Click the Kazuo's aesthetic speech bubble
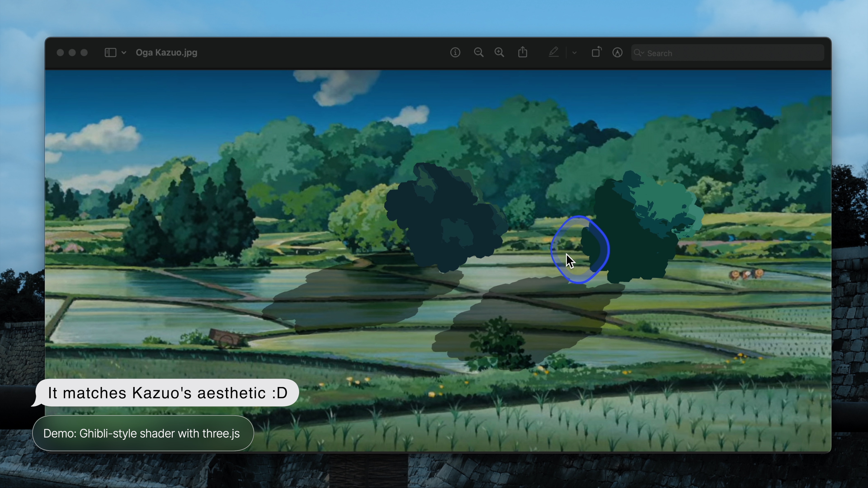This screenshot has height=488, width=868. pyautogui.click(x=167, y=393)
